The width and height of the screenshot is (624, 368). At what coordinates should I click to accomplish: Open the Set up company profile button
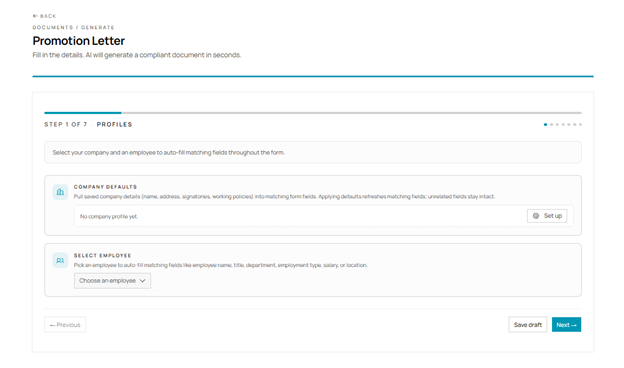(x=547, y=216)
